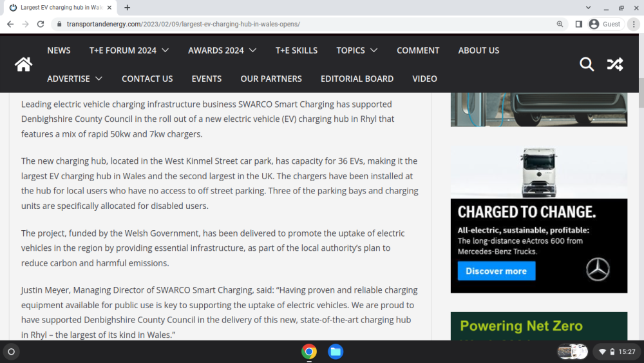Go to the site home icon
644x363 pixels.
[x=23, y=64]
